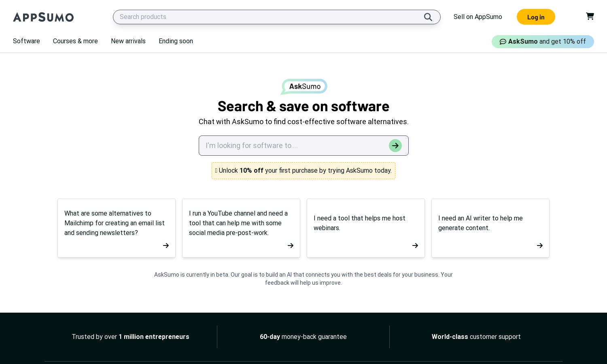Open the shopping cart
The height and width of the screenshot is (364, 607).
(x=590, y=16)
